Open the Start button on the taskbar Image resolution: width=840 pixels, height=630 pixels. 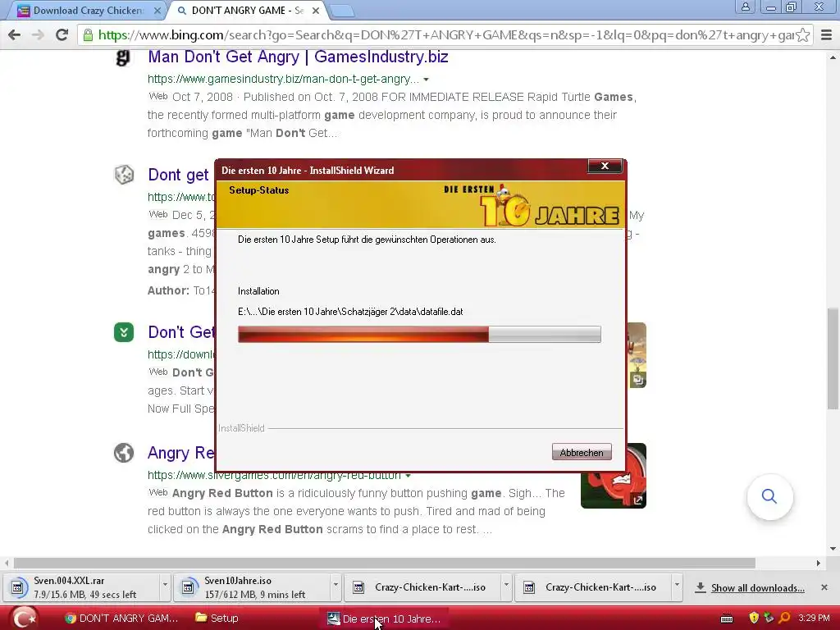(24, 619)
